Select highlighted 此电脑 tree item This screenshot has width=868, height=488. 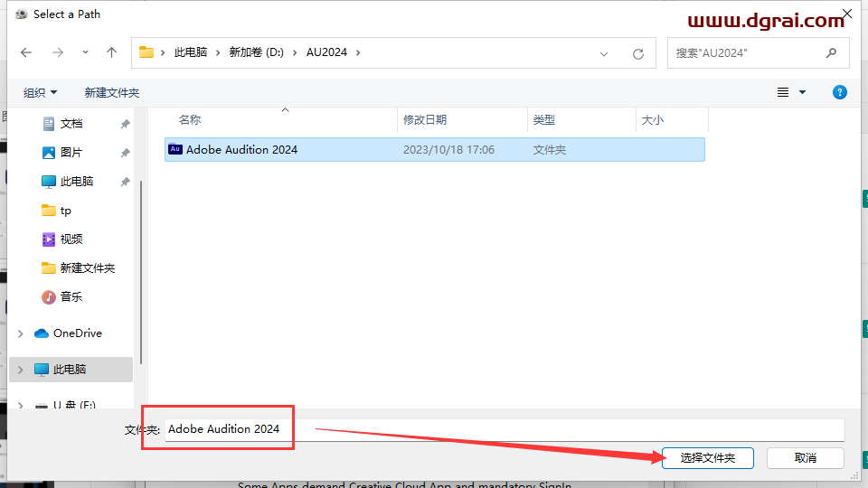tap(71, 369)
